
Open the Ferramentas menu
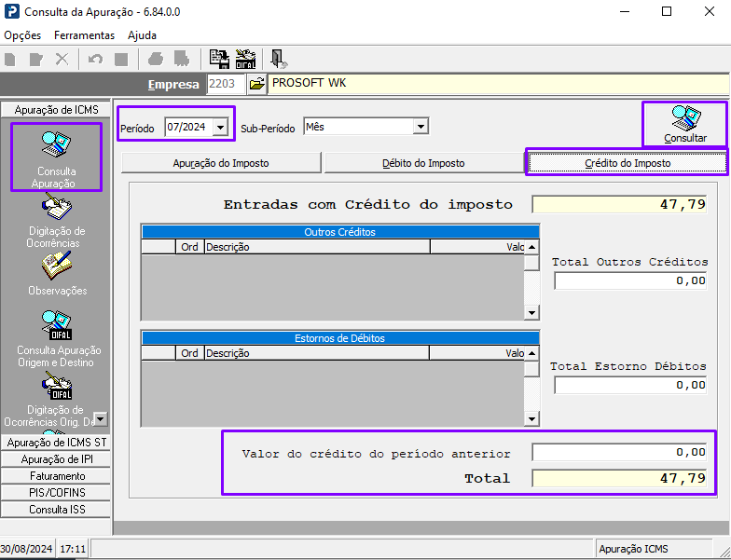(x=84, y=35)
